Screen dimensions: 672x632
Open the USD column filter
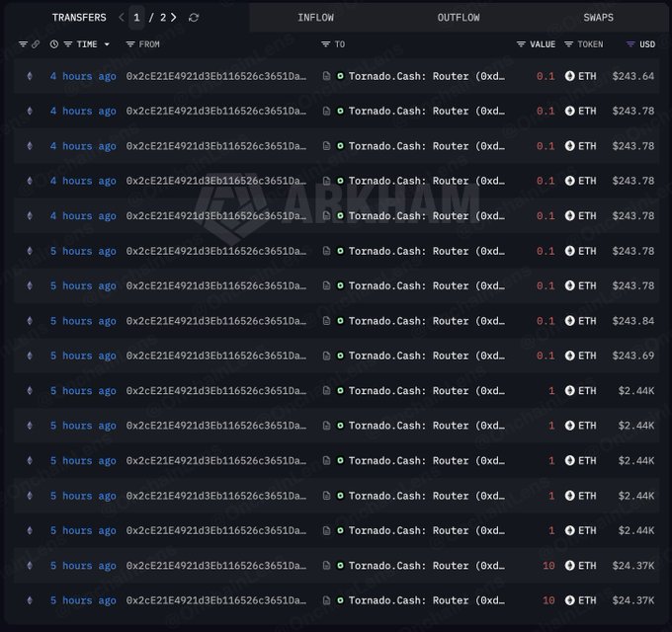pos(630,44)
